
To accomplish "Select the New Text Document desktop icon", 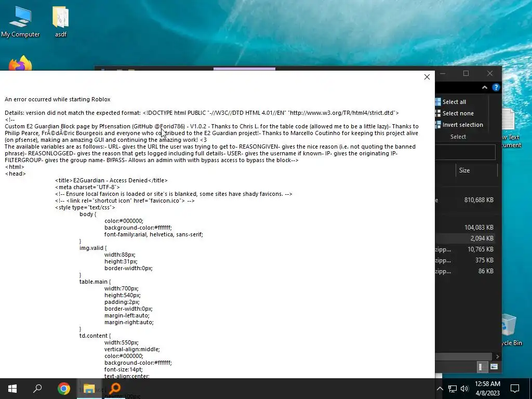I will tap(511, 129).
